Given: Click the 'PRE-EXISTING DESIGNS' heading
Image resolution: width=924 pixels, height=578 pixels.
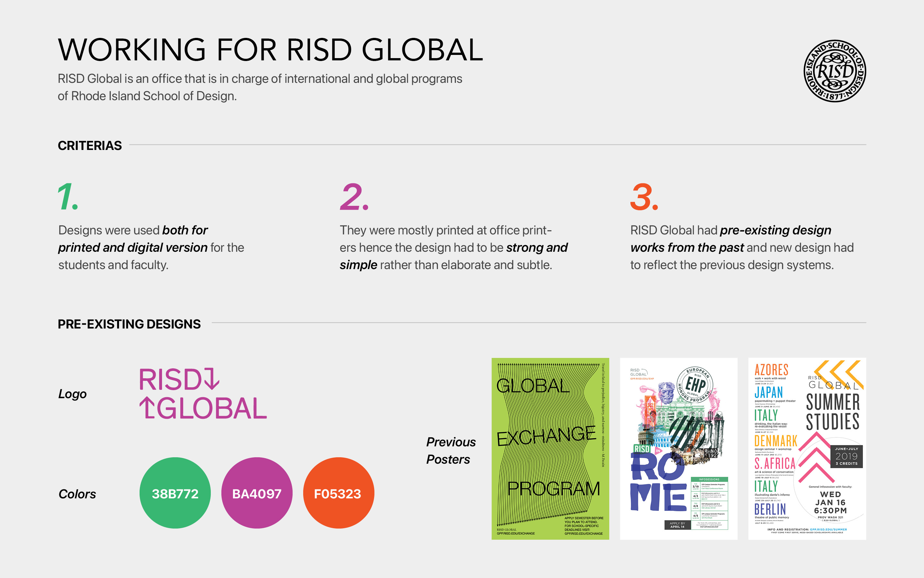Looking at the screenshot, I should point(129,324).
